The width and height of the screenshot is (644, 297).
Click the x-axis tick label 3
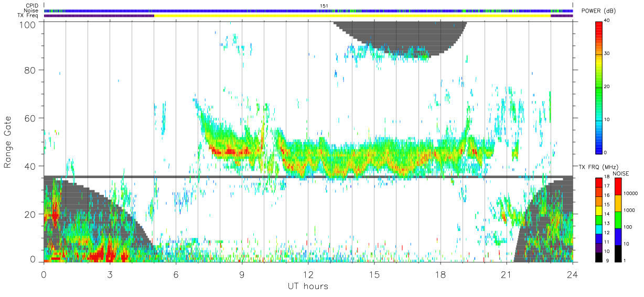[x=110, y=274]
